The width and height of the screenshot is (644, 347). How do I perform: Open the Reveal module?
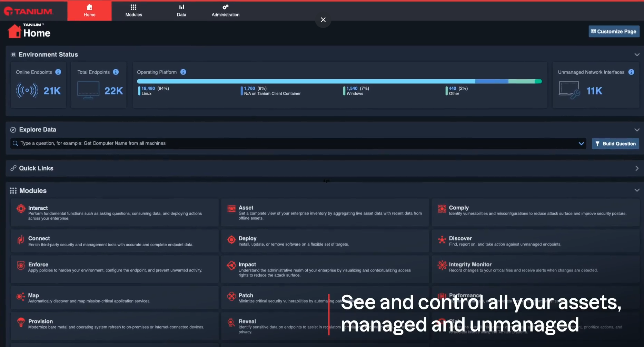(325, 326)
